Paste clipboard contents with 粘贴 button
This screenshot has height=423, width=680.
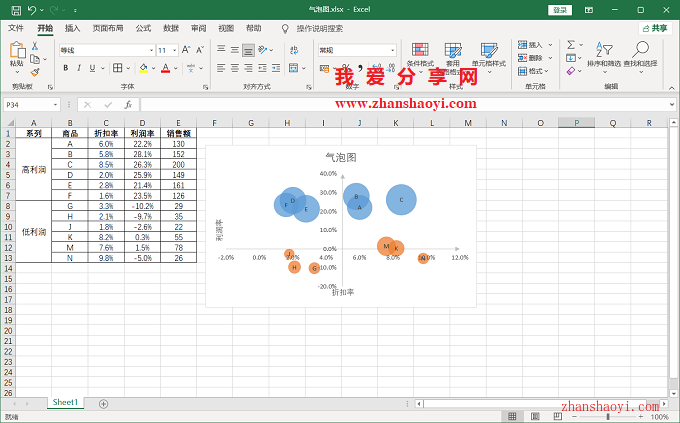(x=17, y=55)
